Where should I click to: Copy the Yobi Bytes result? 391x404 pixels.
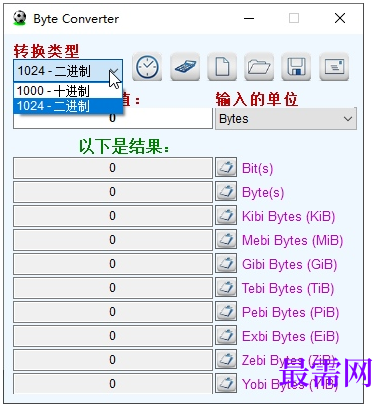tap(226, 383)
